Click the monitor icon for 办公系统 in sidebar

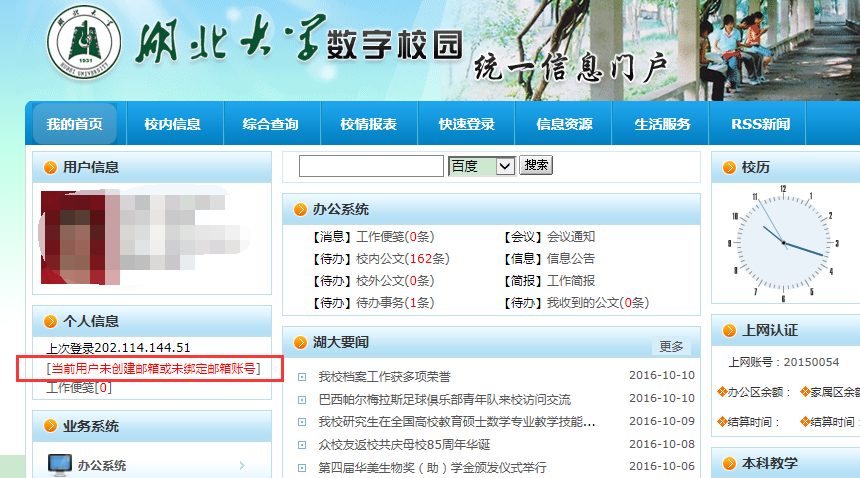click(x=60, y=465)
